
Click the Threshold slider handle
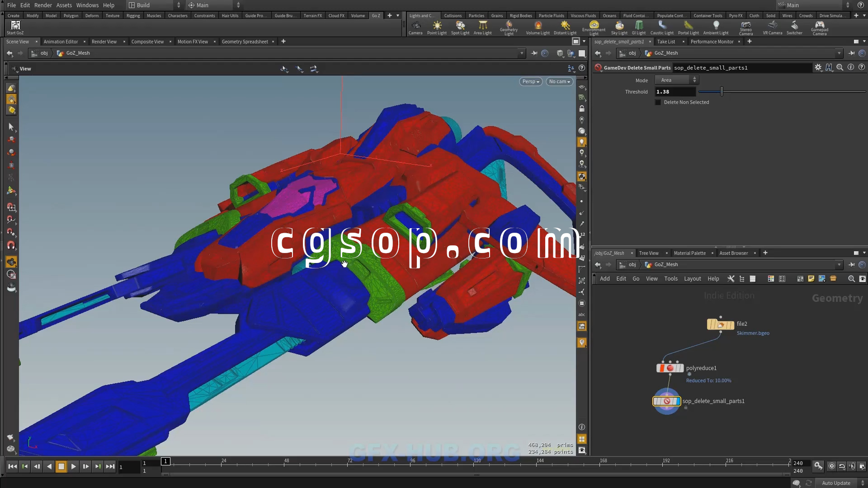coord(722,92)
